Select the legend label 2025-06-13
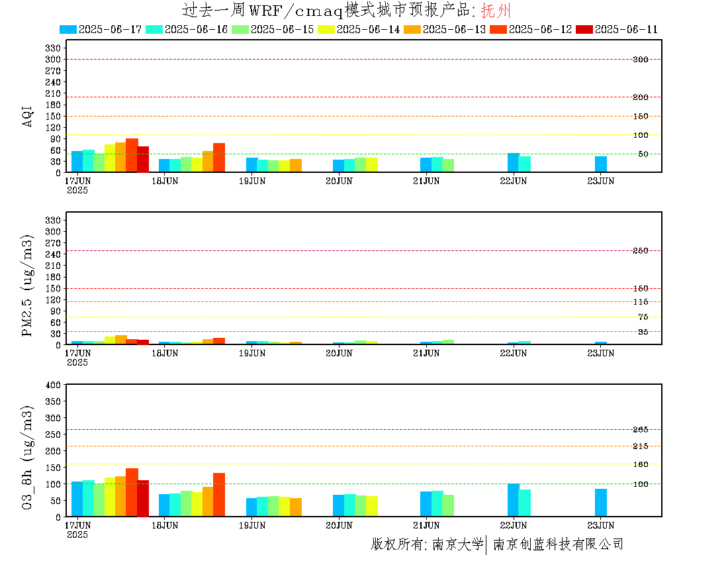Image resolution: width=728 pixels, height=563 pixels. point(454,29)
